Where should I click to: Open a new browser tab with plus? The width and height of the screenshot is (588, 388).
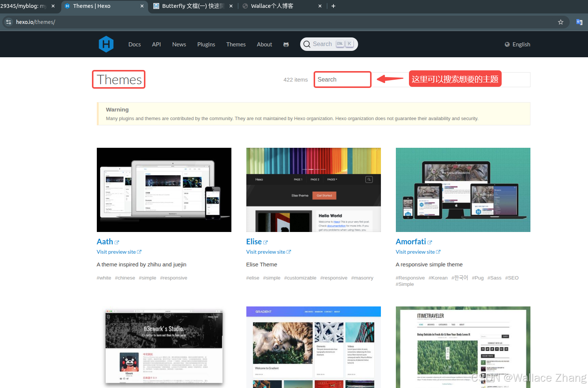point(333,6)
